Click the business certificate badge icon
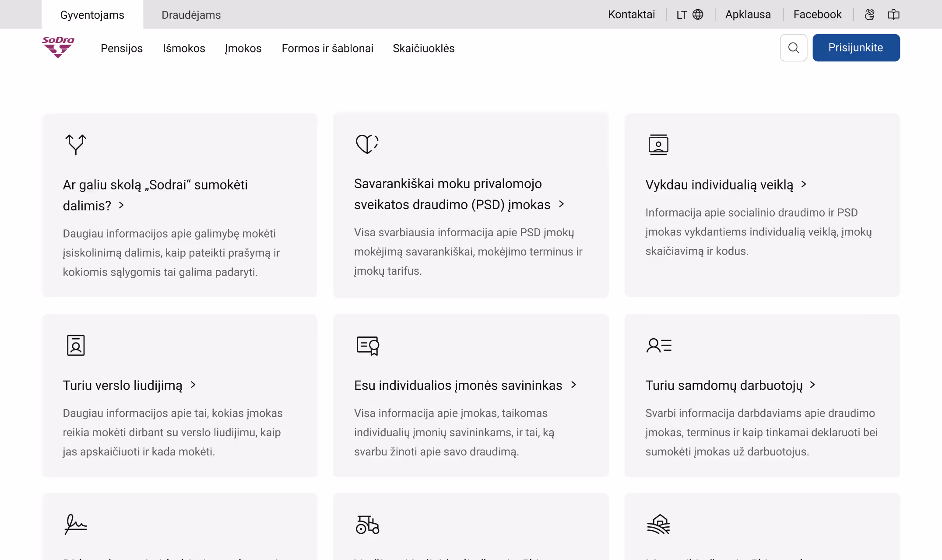942x560 pixels. [75, 345]
